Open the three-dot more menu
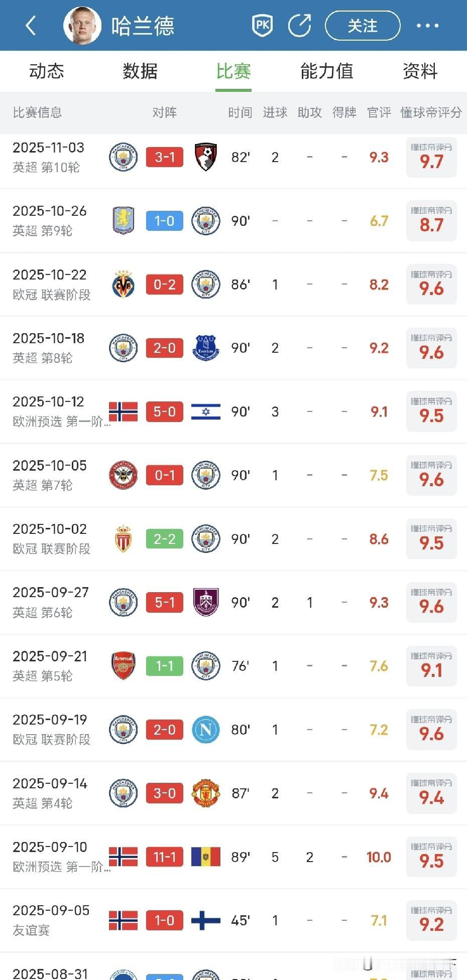467x980 pixels. 427,26
